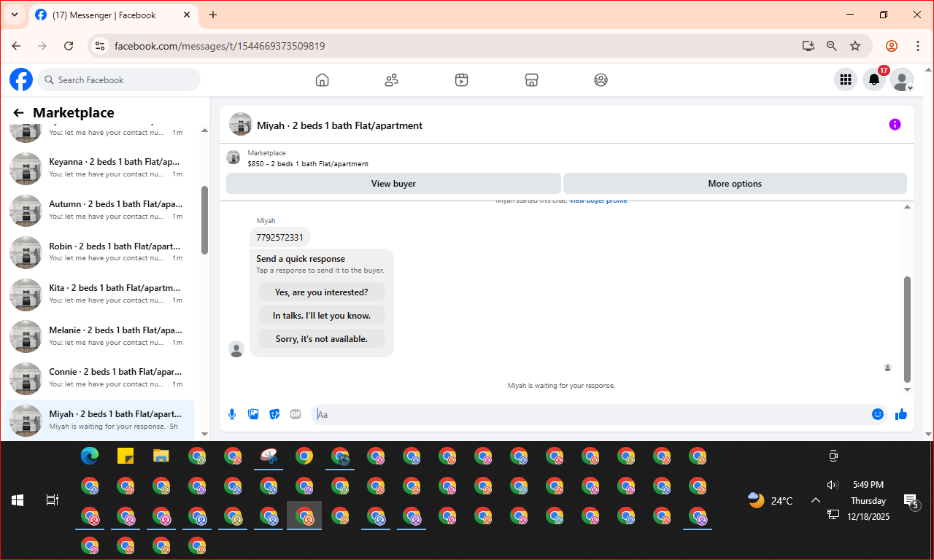
Task: Open Melanie's conversation in the list
Action: tap(100, 336)
